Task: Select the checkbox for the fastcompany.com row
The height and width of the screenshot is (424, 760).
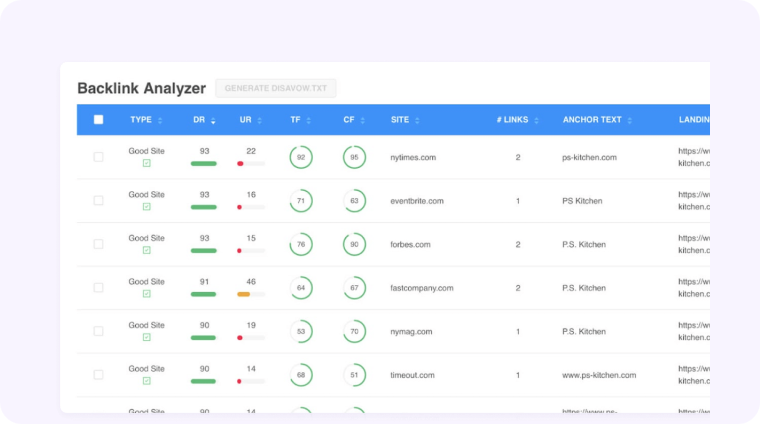Action: [98, 288]
